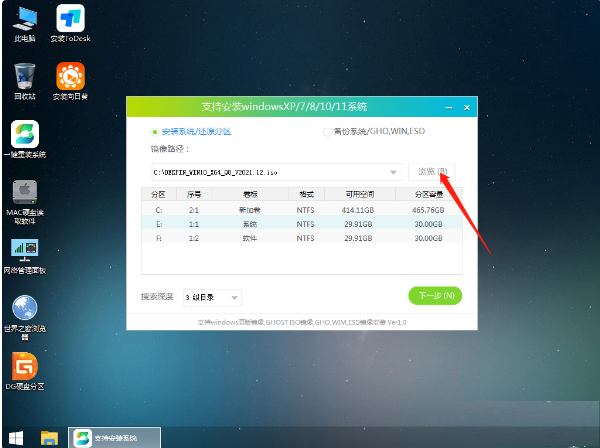This screenshot has width=600, height=448.
Task: Open the 此电脑 desktop icon
Action: (x=24, y=20)
